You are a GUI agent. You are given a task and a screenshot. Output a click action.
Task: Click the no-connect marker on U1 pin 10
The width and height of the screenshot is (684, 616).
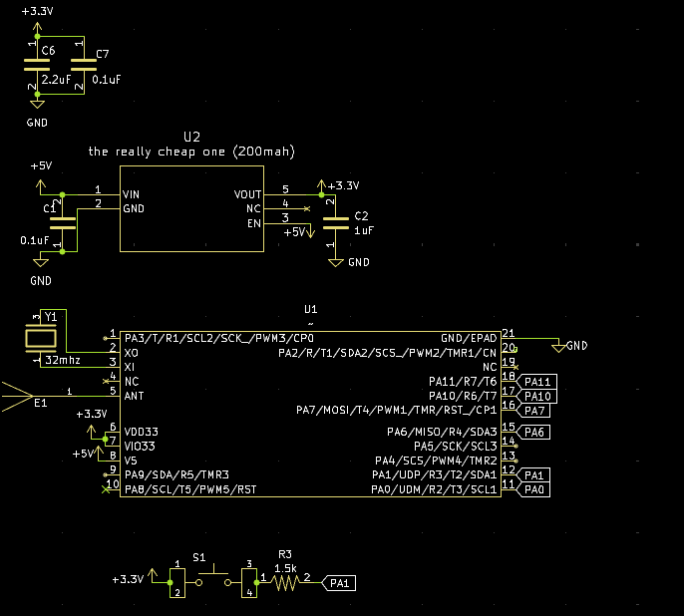pyautogui.click(x=105, y=489)
